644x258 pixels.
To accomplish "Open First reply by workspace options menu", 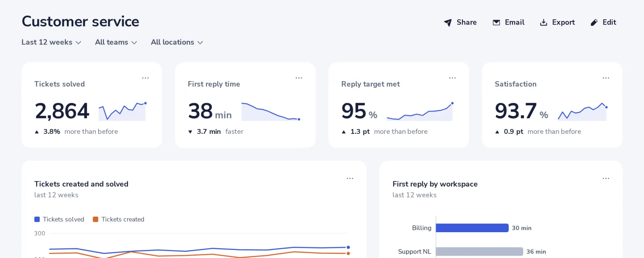I will pyautogui.click(x=606, y=178).
